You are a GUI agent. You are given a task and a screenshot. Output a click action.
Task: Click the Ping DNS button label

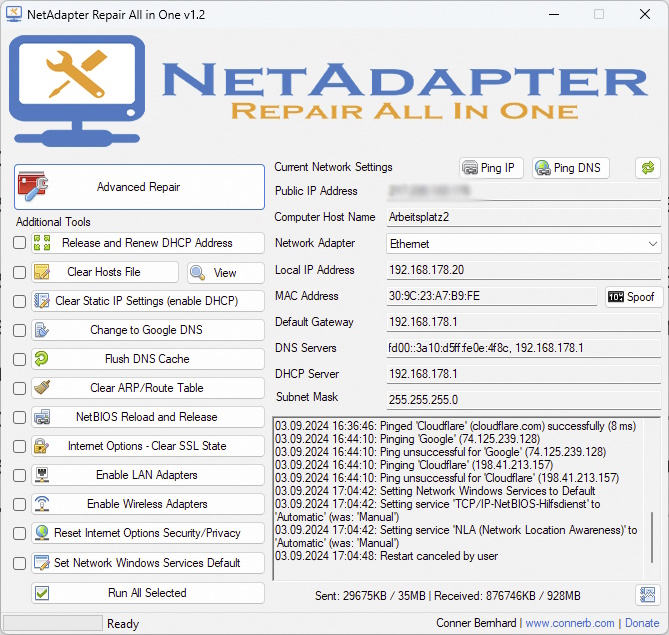click(577, 168)
